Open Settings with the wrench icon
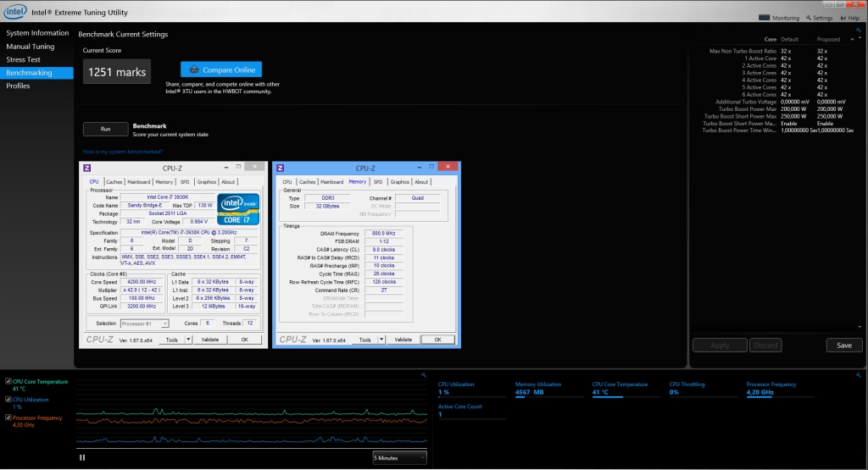The width and height of the screenshot is (868, 470). pyautogui.click(x=820, y=18)
